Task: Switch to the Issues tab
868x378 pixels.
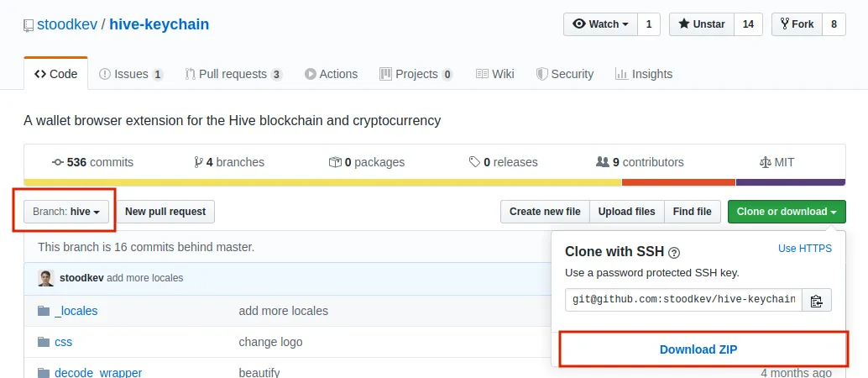Action: click(131, 74)
